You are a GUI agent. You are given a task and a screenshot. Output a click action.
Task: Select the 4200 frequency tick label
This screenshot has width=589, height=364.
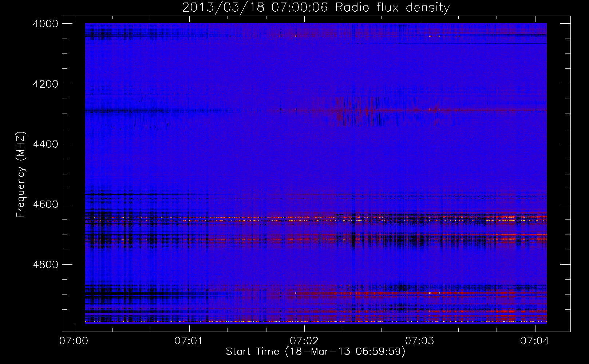(46, 84)
